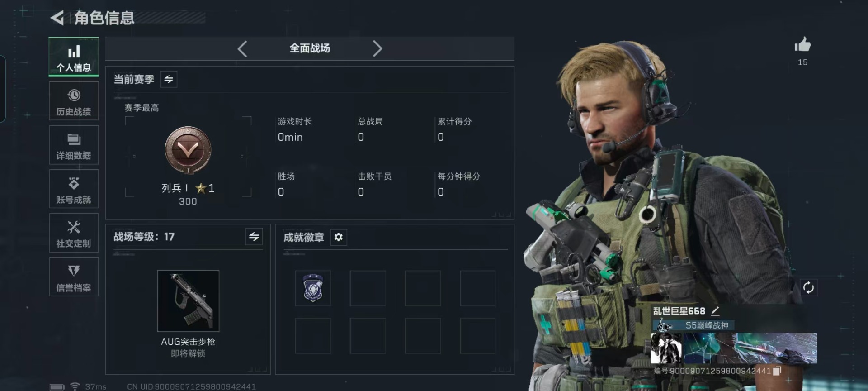Open the 账号成就 sidebar tab
This screenshot has width=868, height=391.
pos(74,189)
